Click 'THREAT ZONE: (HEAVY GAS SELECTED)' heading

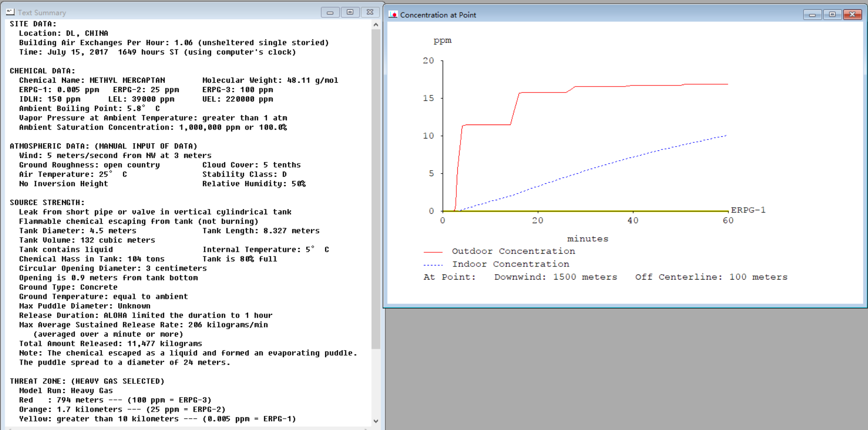click(x=87, y=381)
